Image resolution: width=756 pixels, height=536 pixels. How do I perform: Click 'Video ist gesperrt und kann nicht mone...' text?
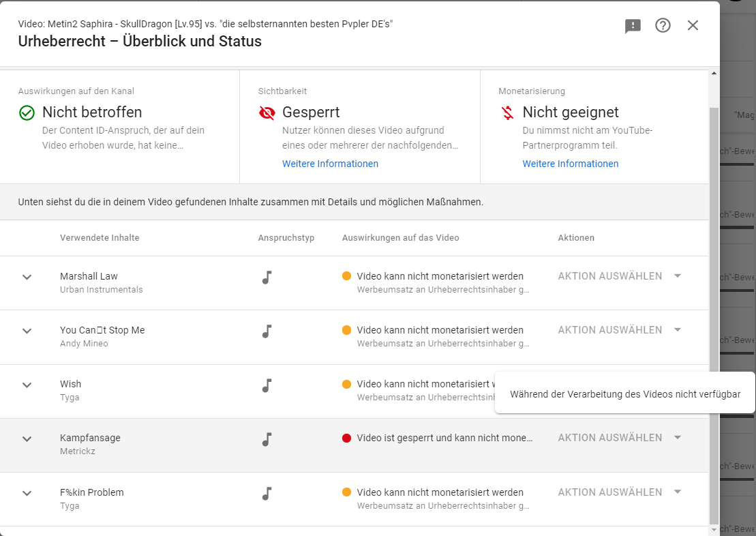coord(444,438)
